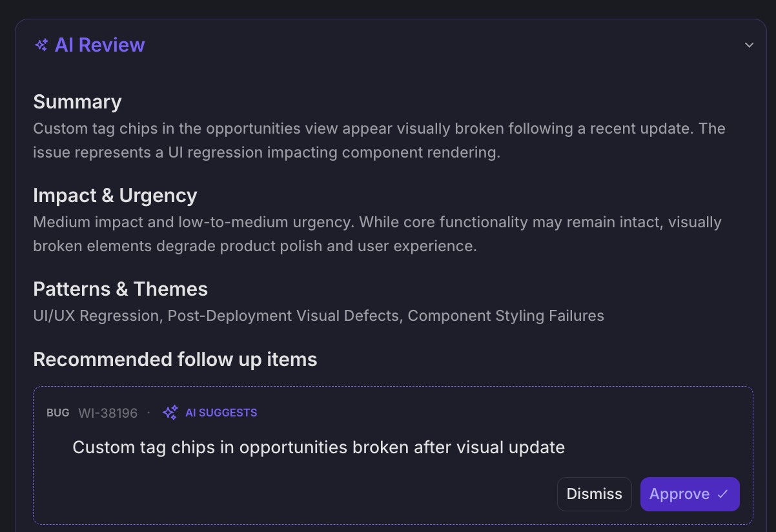776x532 pixels.
Task: Approve the suggested bug item
Action: pos(689,494)
